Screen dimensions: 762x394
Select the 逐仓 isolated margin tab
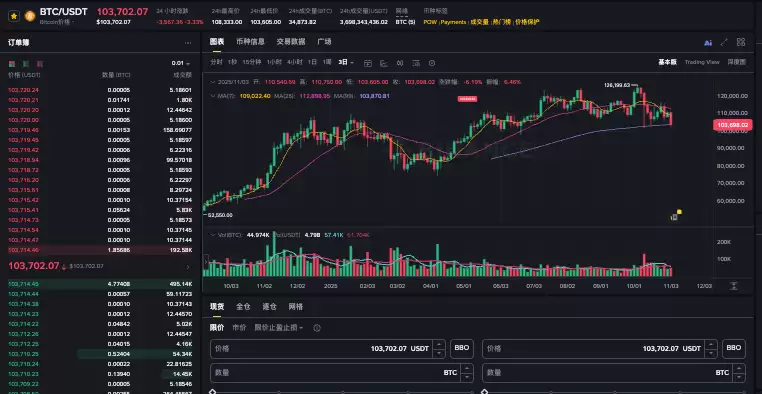[269, 307]
